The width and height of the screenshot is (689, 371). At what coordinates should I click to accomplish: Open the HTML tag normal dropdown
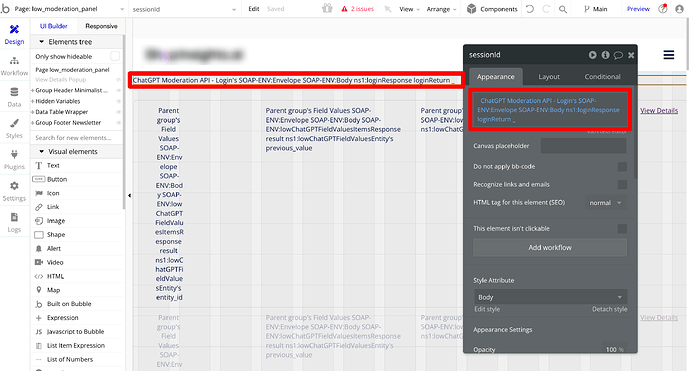coord(606,203)
